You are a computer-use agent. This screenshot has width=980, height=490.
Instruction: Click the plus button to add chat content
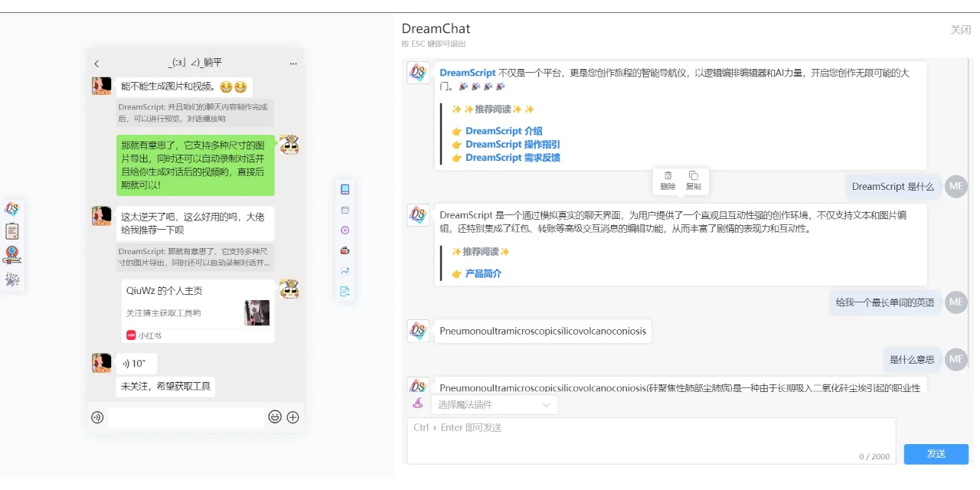tap(292, 417)
